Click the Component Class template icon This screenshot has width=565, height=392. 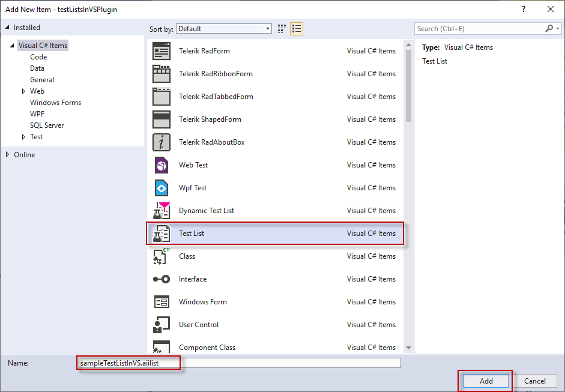click(162, 346)
